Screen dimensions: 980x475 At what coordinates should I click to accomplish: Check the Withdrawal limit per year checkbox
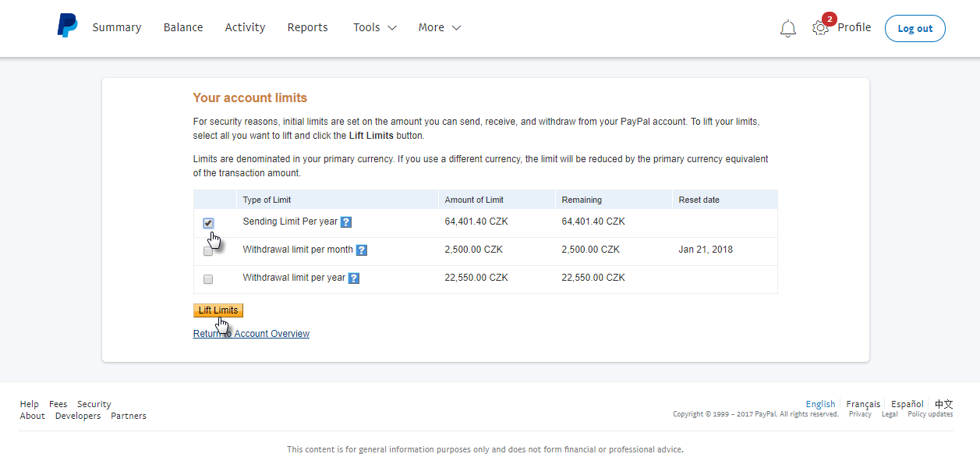[x=208, y=278]
